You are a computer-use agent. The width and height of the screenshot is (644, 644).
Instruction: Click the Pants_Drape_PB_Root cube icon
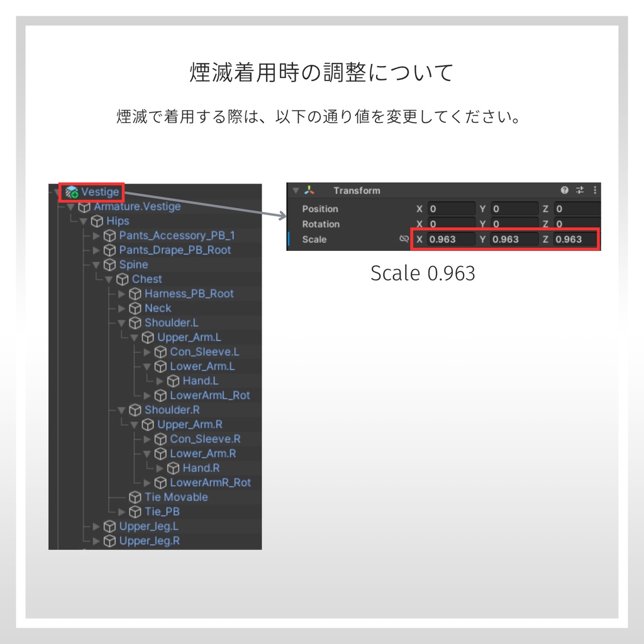(x=109, y=250)
